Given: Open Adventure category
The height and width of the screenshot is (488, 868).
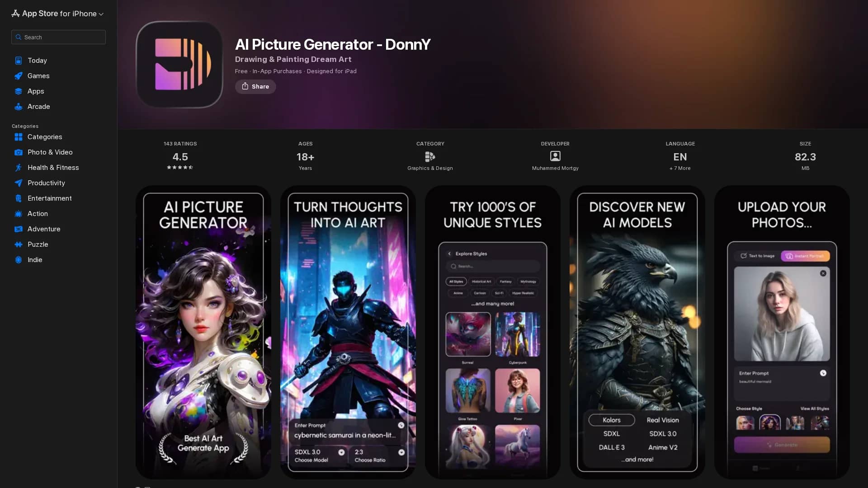Looking at the screenshot, I should click(x=44, y=229).
